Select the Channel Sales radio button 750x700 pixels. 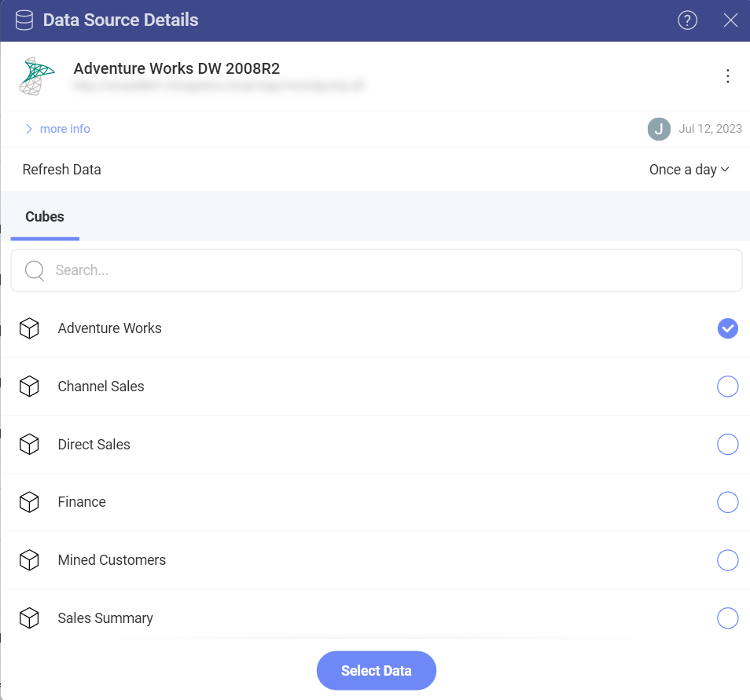tap(727, 387)
